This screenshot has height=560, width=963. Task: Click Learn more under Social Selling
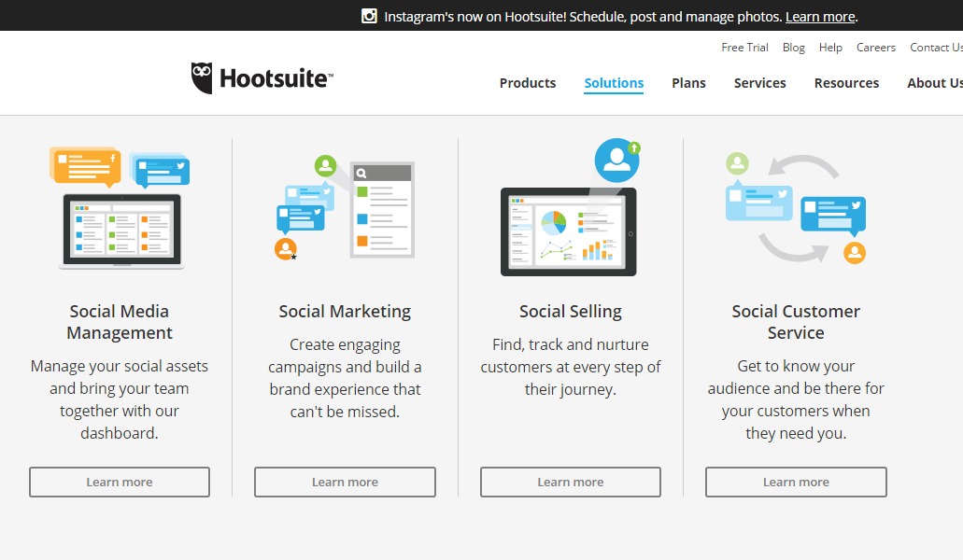click(570, 482)
